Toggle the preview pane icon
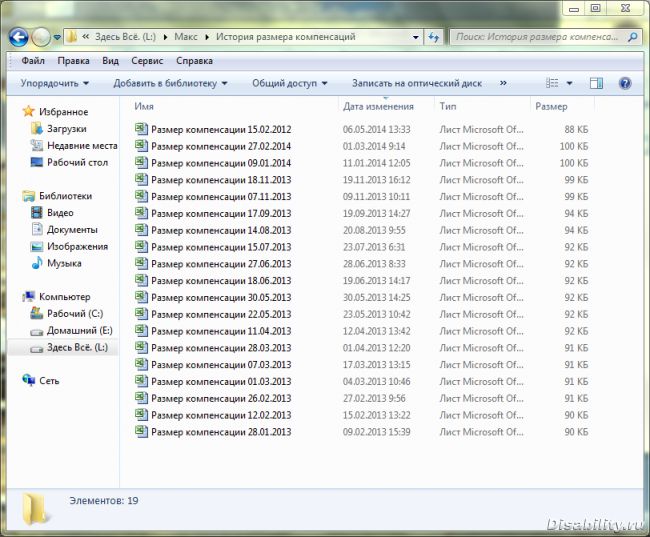The height and width of the screenshot is (537, 650). point(596,83)
